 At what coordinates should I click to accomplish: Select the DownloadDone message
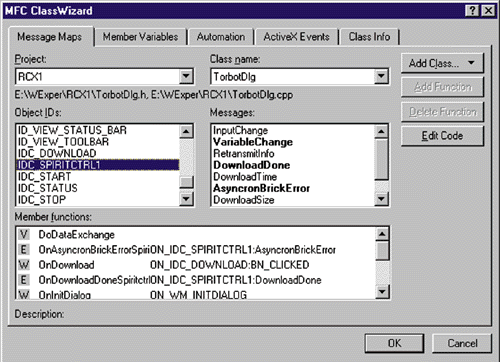coord(252,165)
